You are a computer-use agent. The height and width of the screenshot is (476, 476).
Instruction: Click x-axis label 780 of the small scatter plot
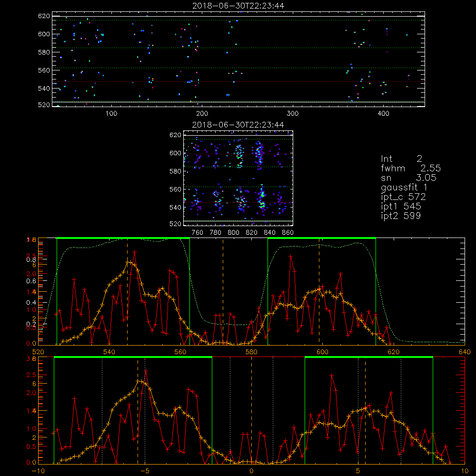(216, 233)
